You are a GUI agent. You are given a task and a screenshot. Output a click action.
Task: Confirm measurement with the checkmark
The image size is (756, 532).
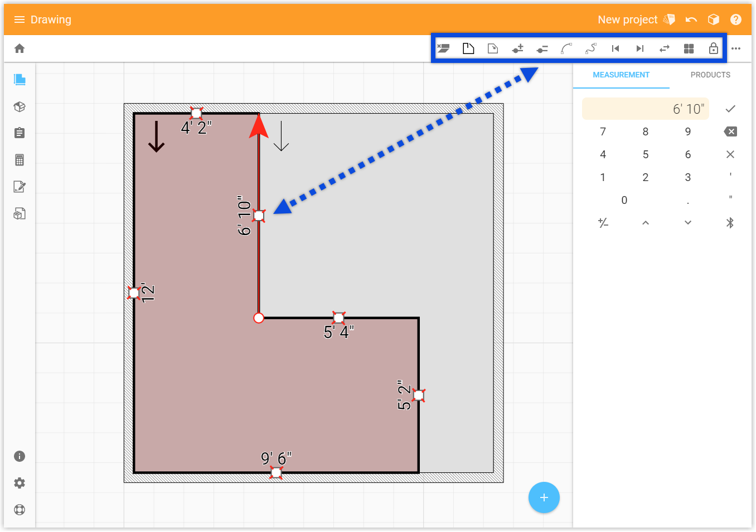click(x=730, y=109)
